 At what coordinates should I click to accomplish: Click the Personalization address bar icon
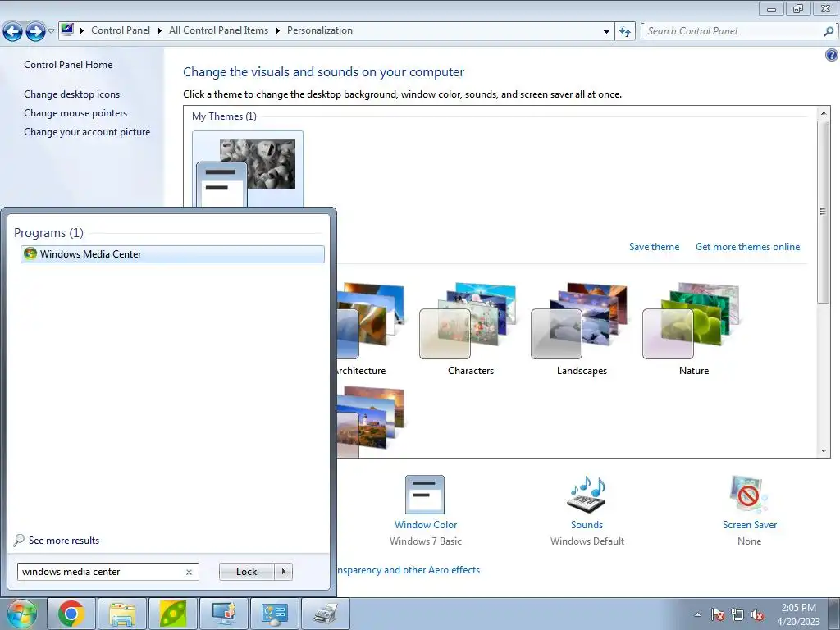pyautogui.click(x=67, y=30)
